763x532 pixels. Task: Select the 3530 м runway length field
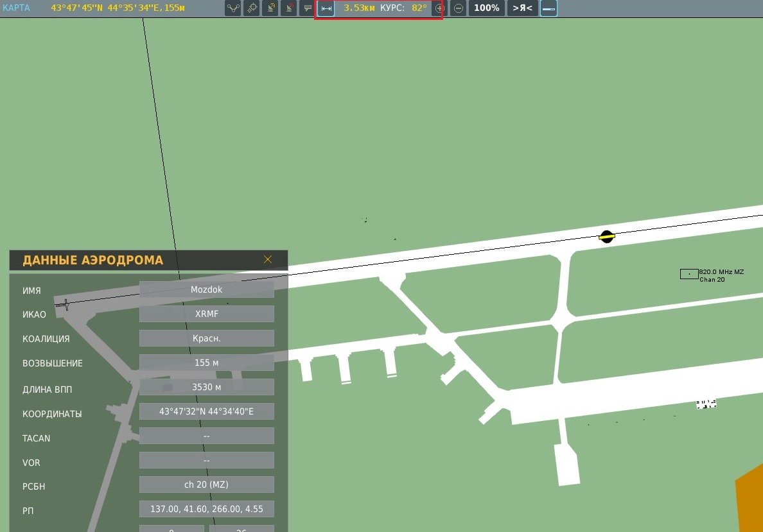(x=206, y=387)
